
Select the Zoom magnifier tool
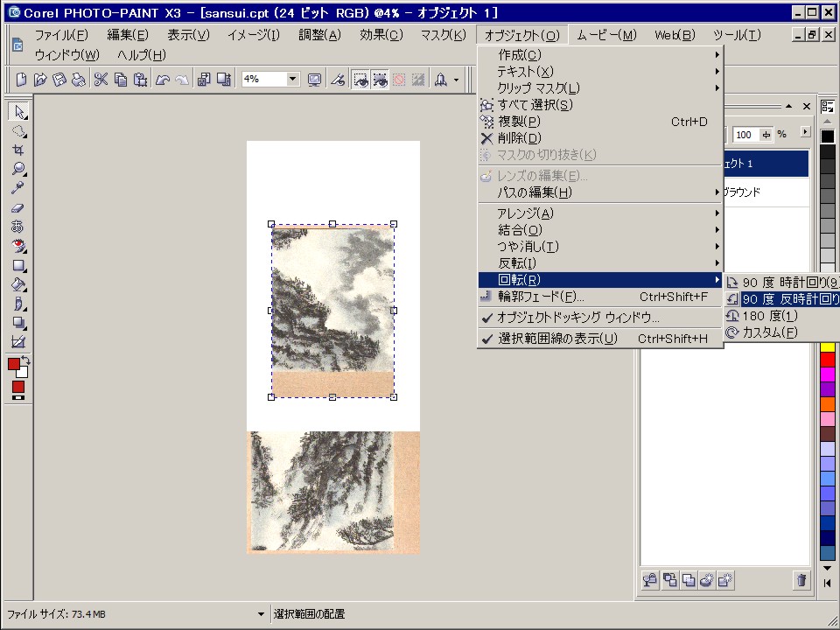pyautogui.click(x=18, y=169)
